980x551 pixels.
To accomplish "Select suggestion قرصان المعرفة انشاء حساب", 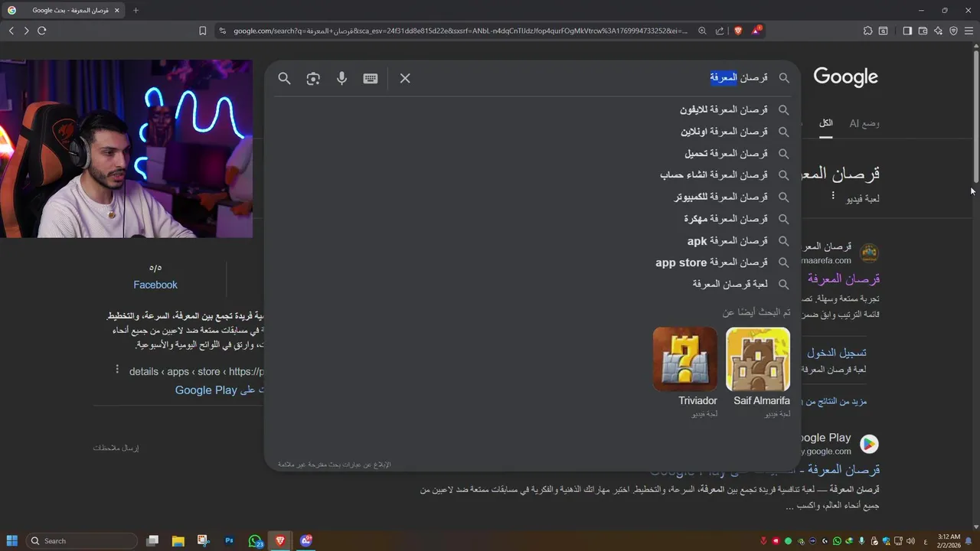I will click(533, 175).
